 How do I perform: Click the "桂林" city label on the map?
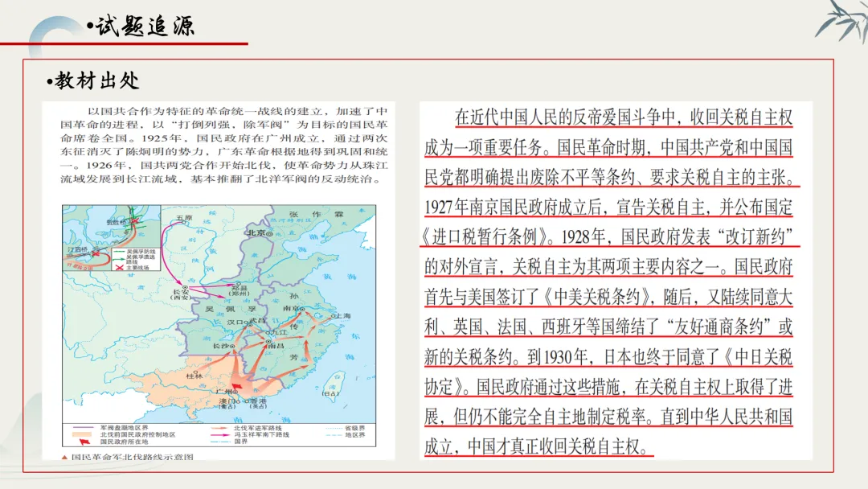coord(194,376)
